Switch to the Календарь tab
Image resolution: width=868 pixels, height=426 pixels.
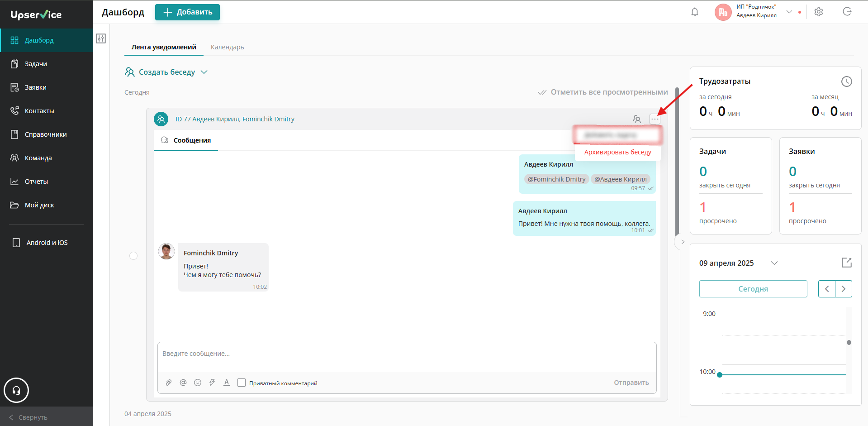[x=228, y=47]
